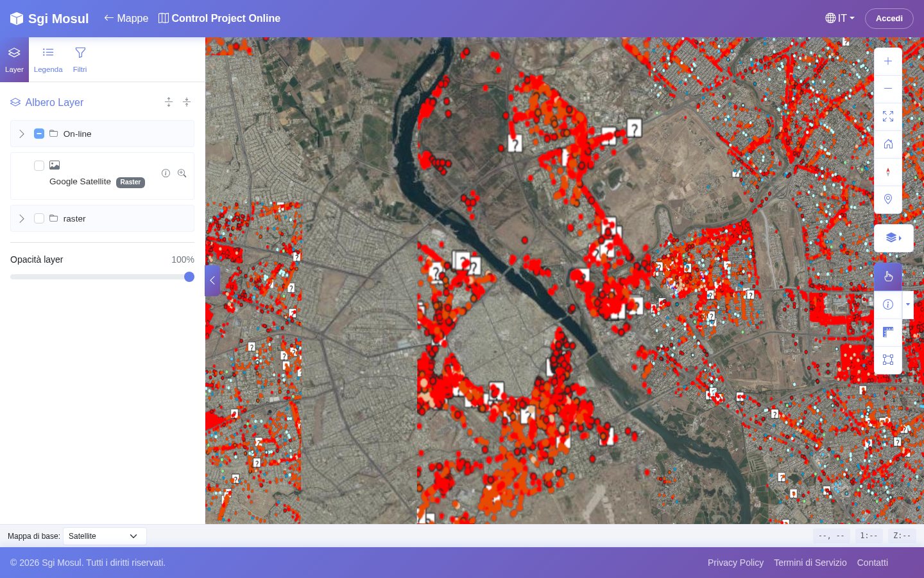Open the Mappa di base dropdown
The image size is (924, 578).
[105, 536]
